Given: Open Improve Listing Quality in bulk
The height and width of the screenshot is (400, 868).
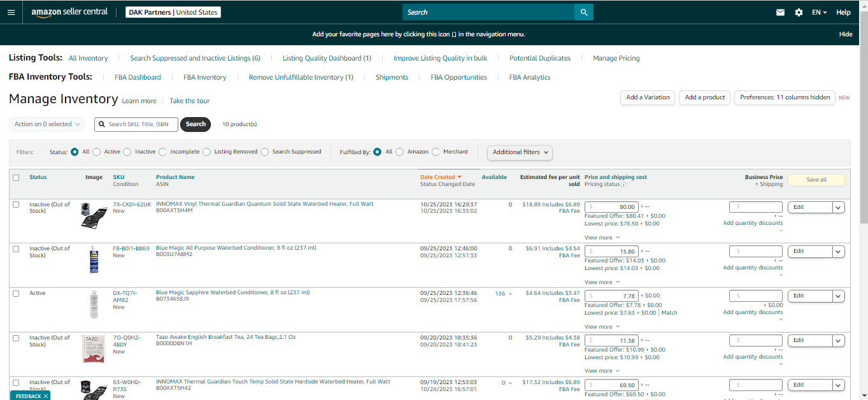Looking at the screenshot, I should point(440,58).
